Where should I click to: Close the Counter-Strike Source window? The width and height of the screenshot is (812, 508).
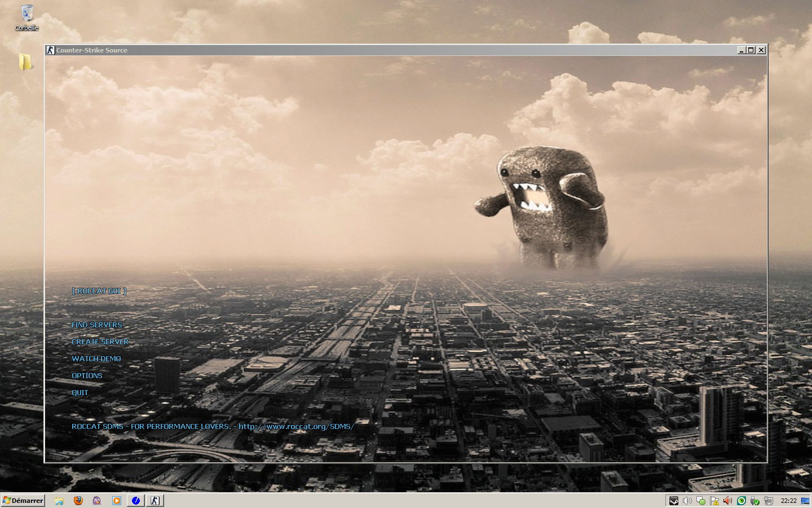click(761, 50)
